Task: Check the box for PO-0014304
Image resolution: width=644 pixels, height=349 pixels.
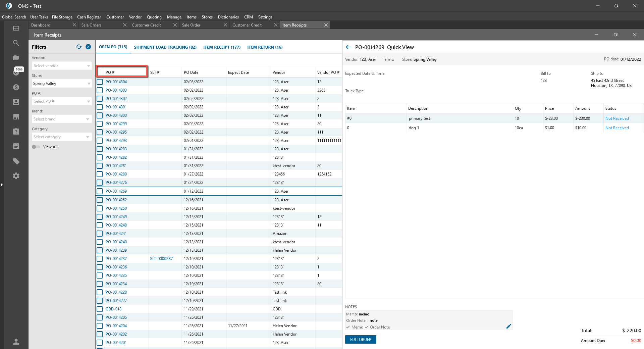Action: pos(100,82)
